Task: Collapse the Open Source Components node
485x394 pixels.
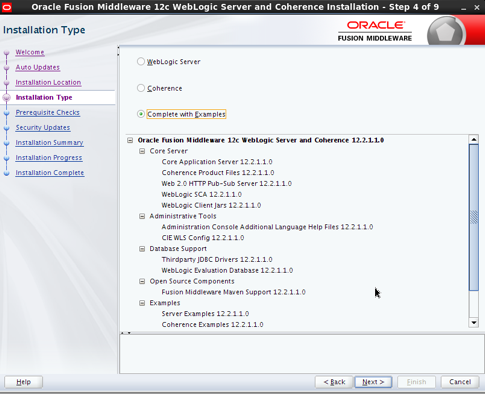Action: 142,281
